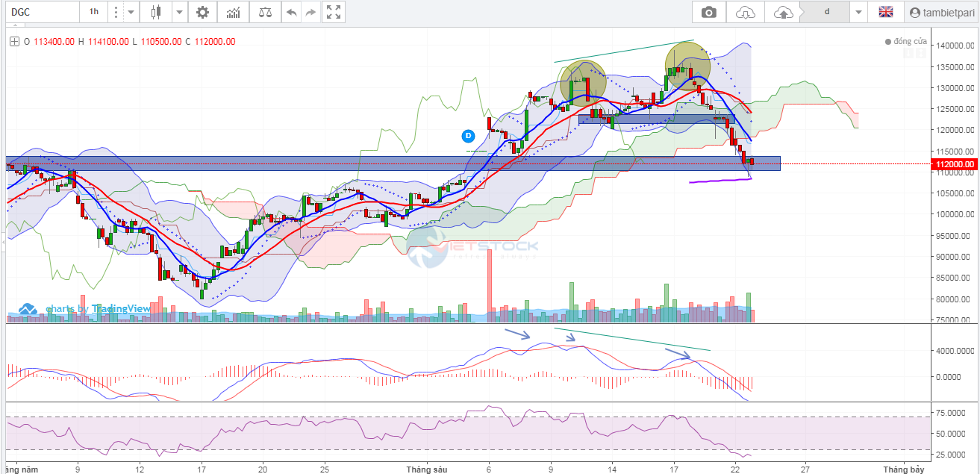Viewport: 980px width, 474px height.
Task: Select the 1h interval button
Action: tap(94, 12)
